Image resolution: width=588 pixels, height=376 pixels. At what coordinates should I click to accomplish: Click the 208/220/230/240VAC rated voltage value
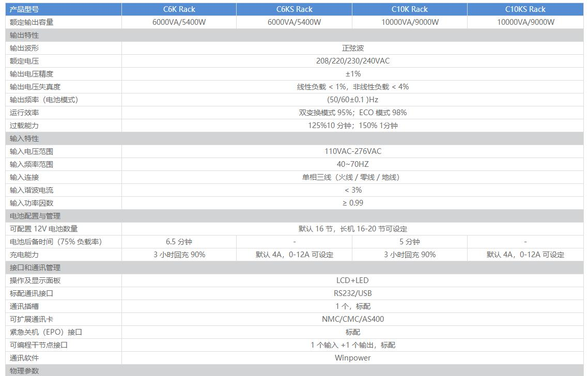pyautogui.click(x=353, y=61)
